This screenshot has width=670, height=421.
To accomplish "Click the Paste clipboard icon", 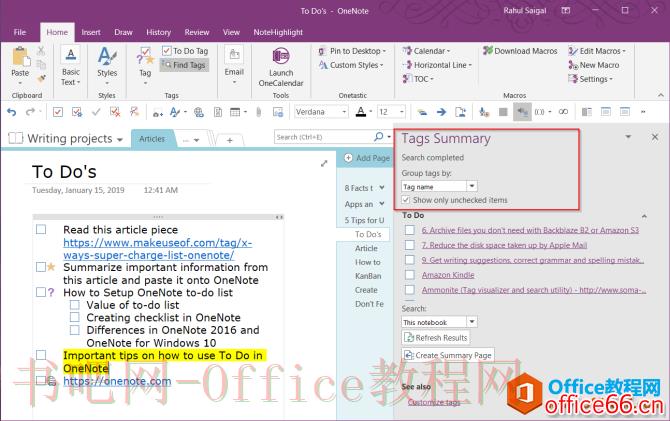I will tap(20, 58).
